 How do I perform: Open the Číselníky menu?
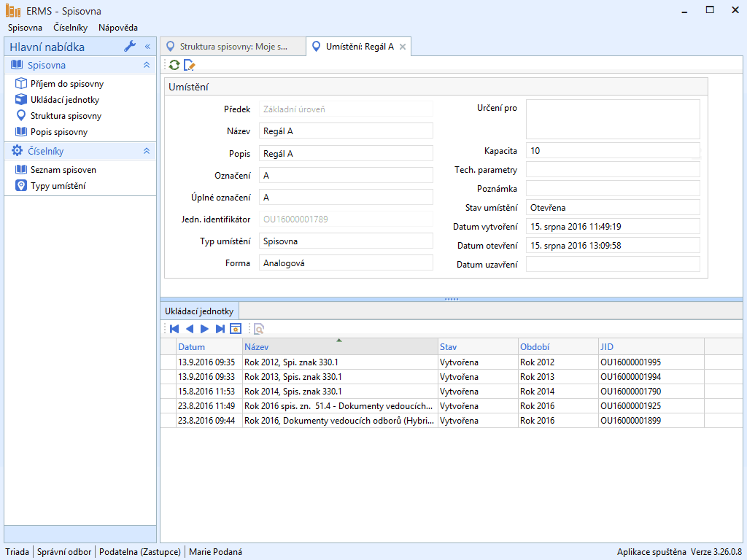70,28
